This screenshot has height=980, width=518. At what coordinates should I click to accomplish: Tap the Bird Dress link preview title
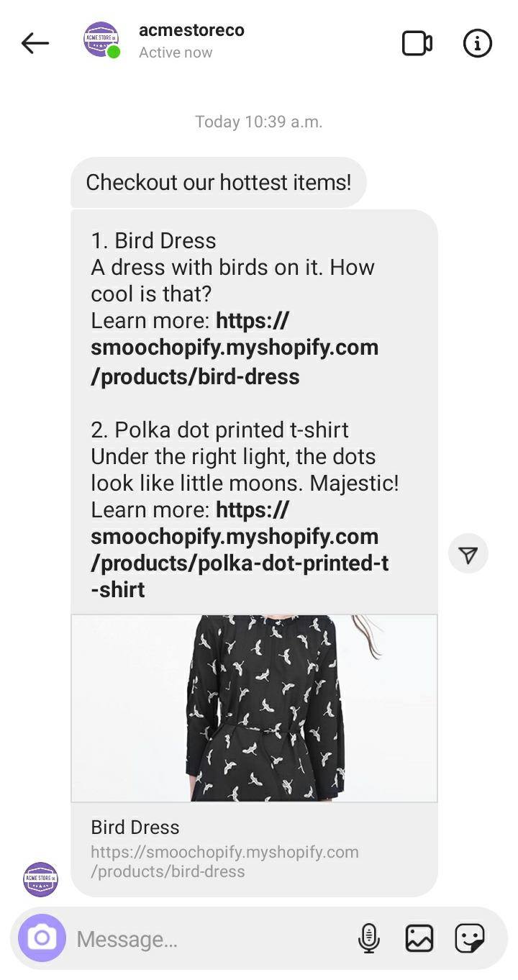135,827
